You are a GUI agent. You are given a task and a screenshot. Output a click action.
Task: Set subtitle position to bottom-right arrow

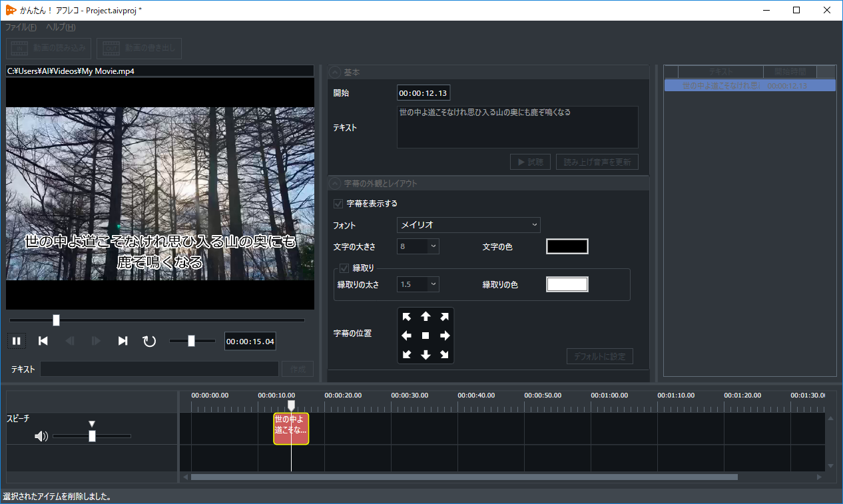444,354
